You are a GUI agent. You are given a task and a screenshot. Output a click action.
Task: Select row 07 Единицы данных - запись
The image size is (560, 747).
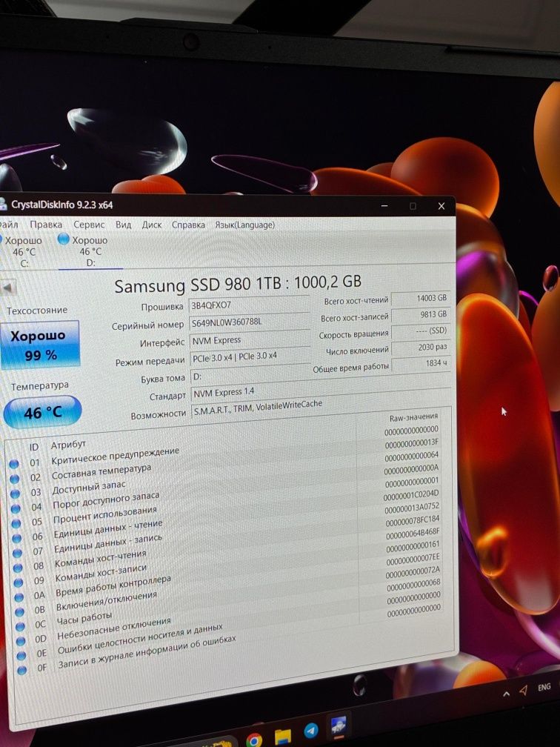227,528
